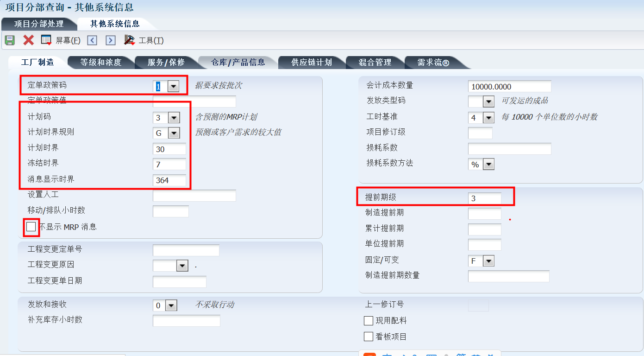
Task: Switch to the 等级和浓度 tab
Action: pyautogui.click(x=100, y=62)
